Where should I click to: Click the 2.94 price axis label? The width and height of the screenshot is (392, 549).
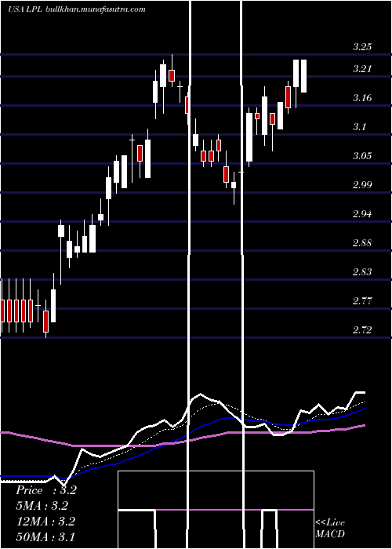[362, 214]
